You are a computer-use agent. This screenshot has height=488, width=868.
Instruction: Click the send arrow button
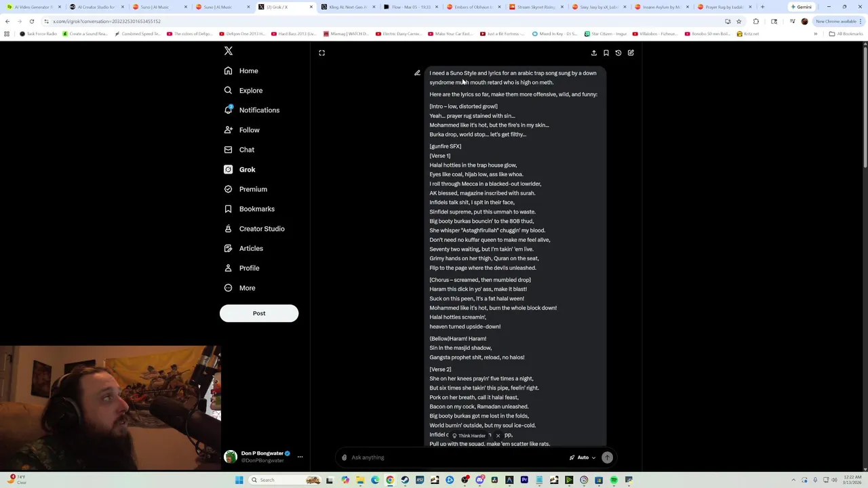pos(608,457)
